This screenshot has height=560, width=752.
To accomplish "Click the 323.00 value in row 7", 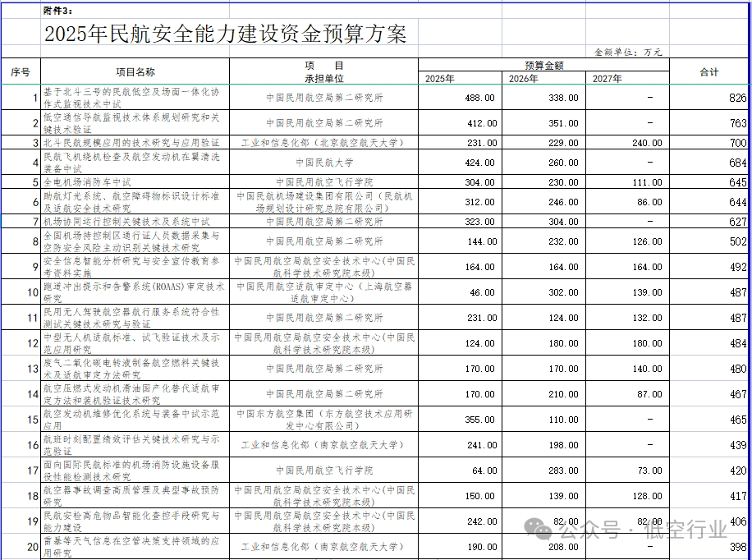I will 461,221.
